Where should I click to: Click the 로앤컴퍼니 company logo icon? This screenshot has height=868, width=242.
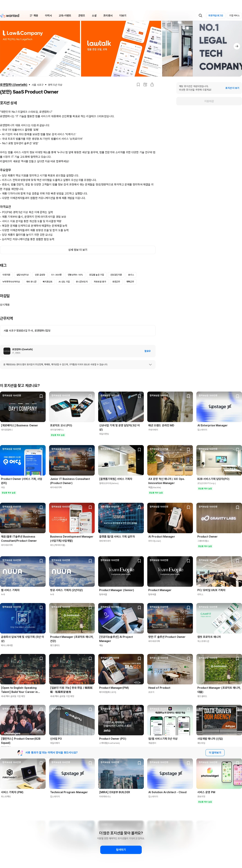[7, 351]
